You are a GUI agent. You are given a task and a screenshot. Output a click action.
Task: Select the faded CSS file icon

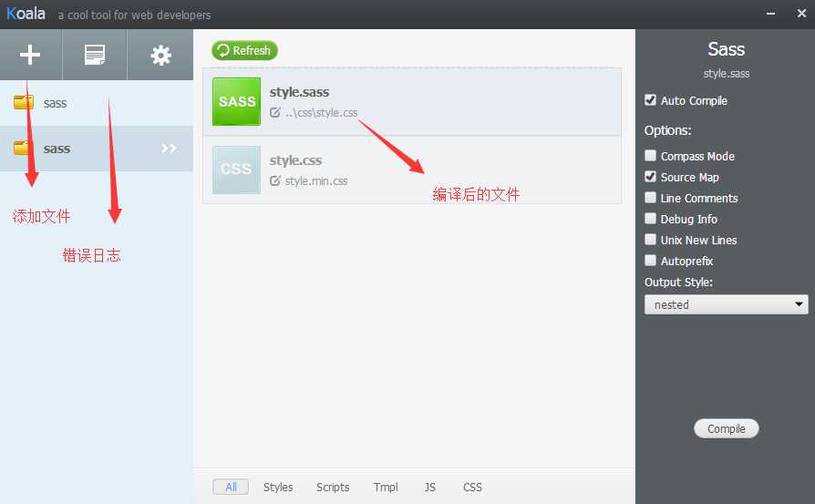[x=236, y=170]
